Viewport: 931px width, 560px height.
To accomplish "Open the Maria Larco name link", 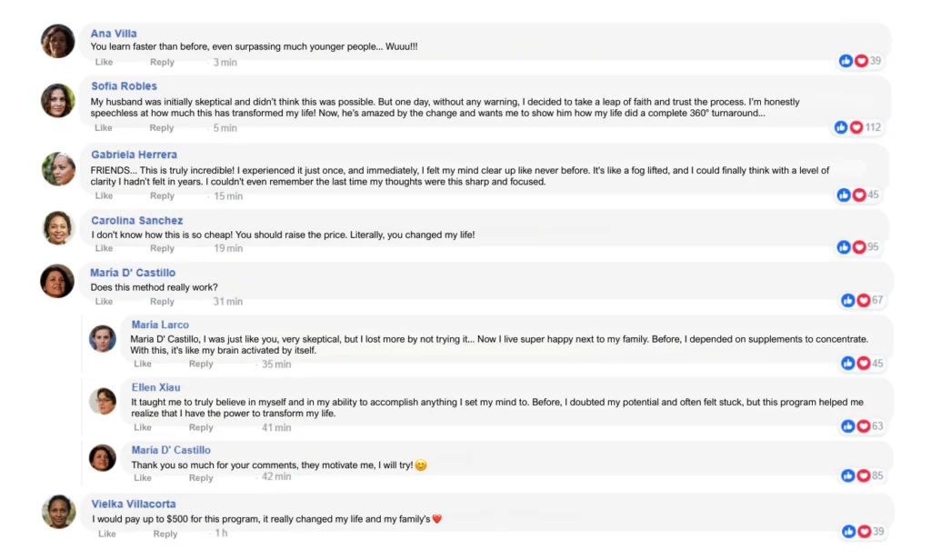I will 160,325.
